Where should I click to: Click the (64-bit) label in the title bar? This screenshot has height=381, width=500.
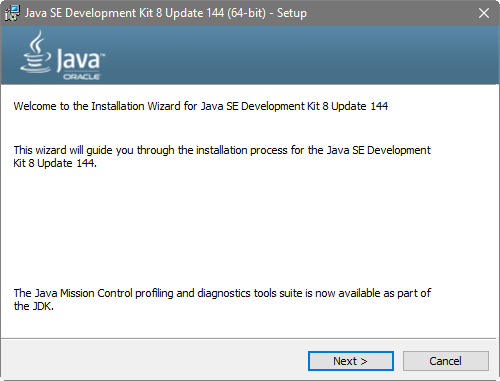(247, 13)
